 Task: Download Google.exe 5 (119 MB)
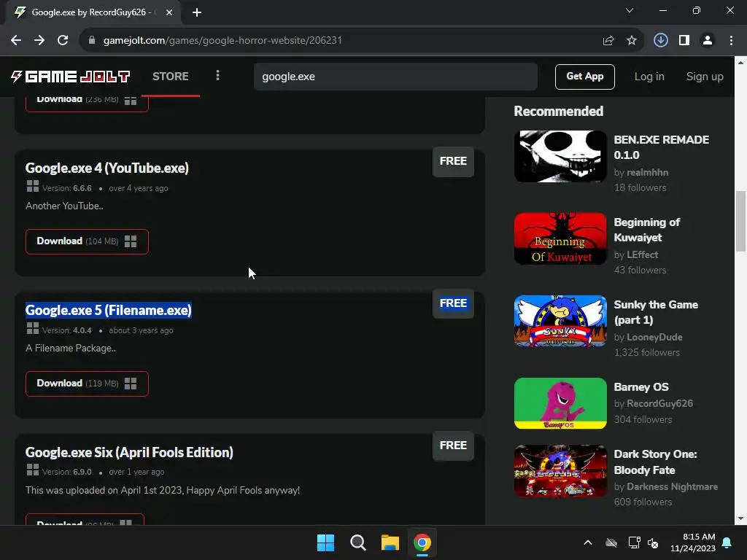pyautogui.click(x=88, y=384)
